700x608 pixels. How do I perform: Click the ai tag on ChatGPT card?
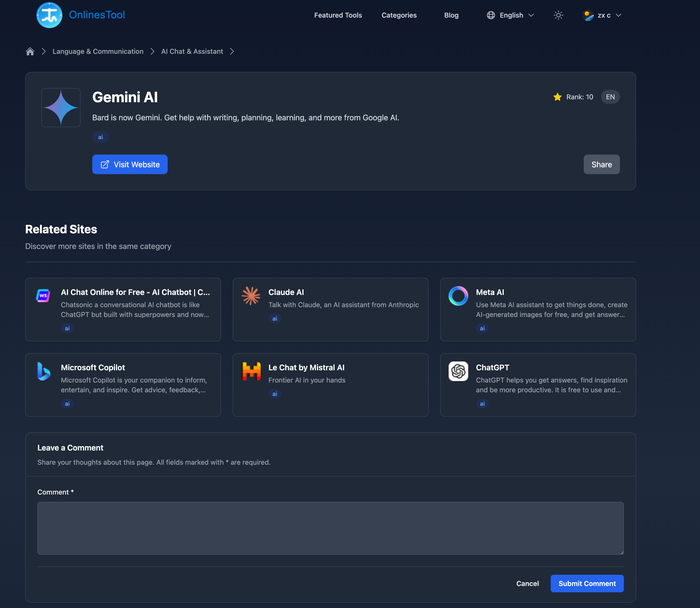[x=482, y=404]
